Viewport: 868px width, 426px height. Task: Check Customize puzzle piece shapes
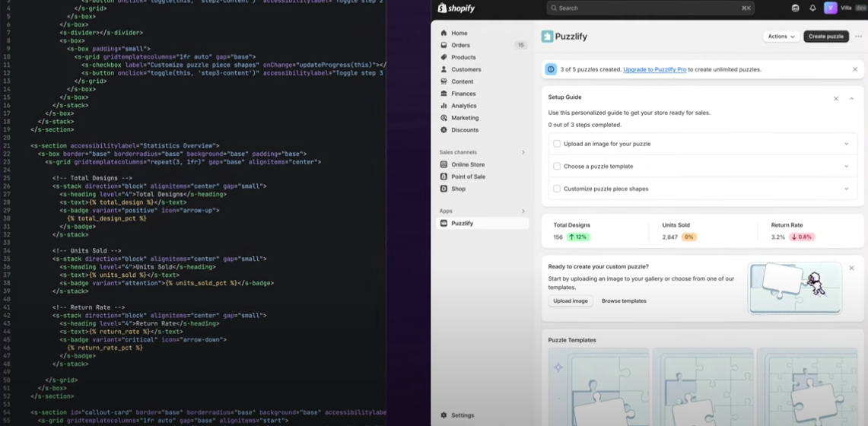(x=557, y=189)
